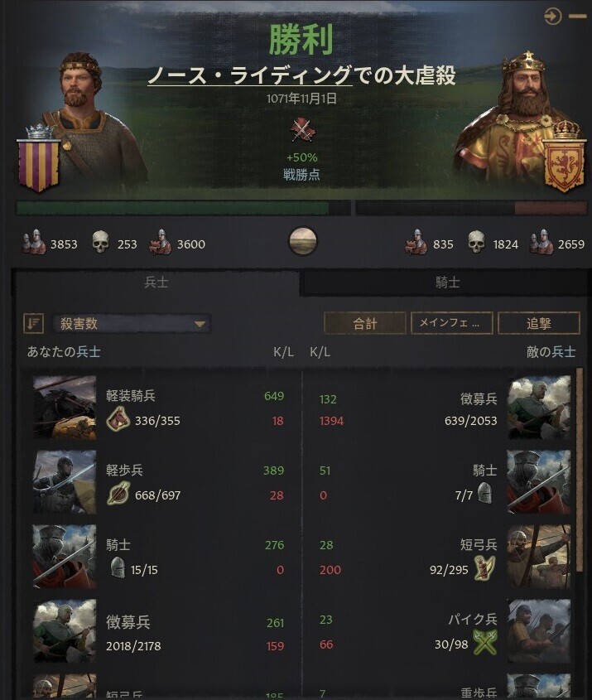Open the ノース・ライディング location link
This screenshot has width=592, height=700.
coord(250,75)
